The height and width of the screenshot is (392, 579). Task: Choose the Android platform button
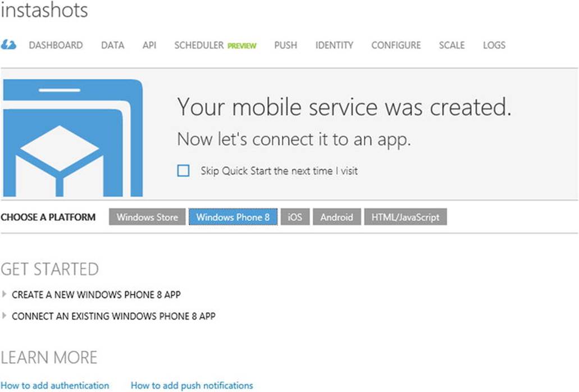click(x=337, y=217)
